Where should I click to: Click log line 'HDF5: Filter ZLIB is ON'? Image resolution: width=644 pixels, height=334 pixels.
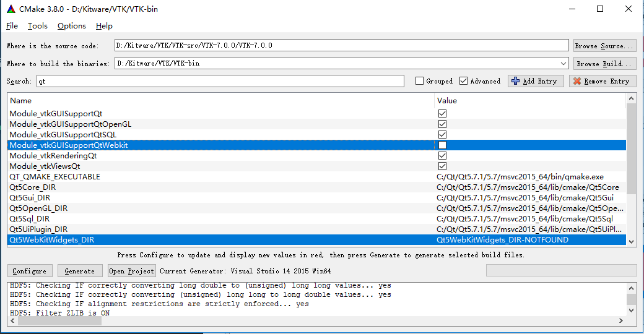pyautogui.click(x=60, y=313)
